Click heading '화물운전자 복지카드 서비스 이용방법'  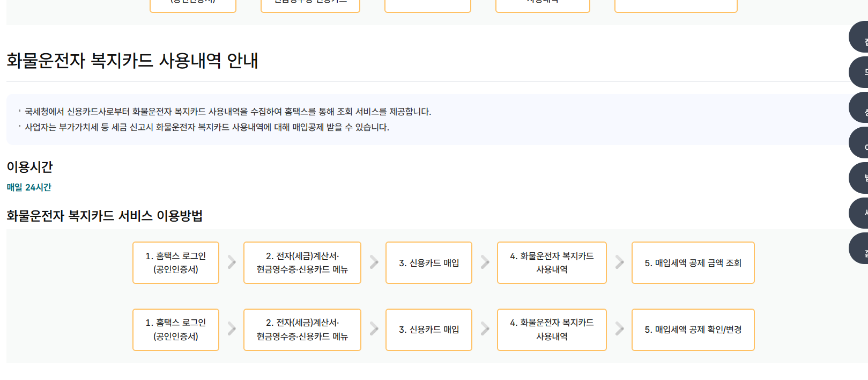[105, 216]
